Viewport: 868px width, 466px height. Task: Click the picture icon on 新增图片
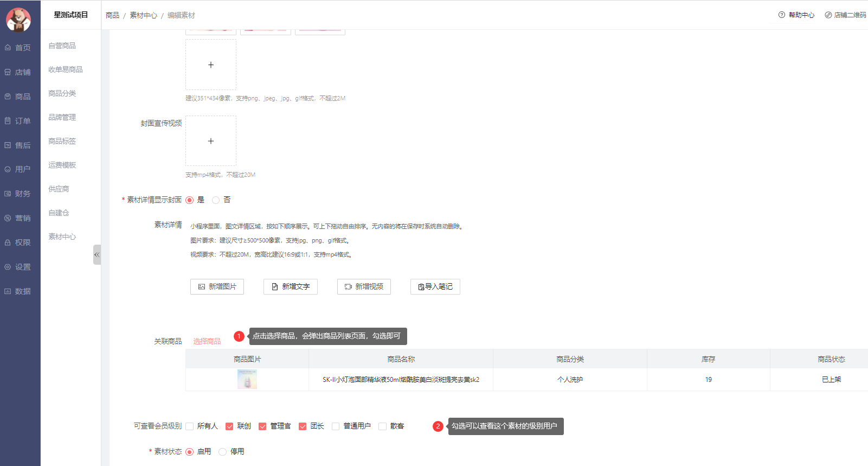[202, 287]
